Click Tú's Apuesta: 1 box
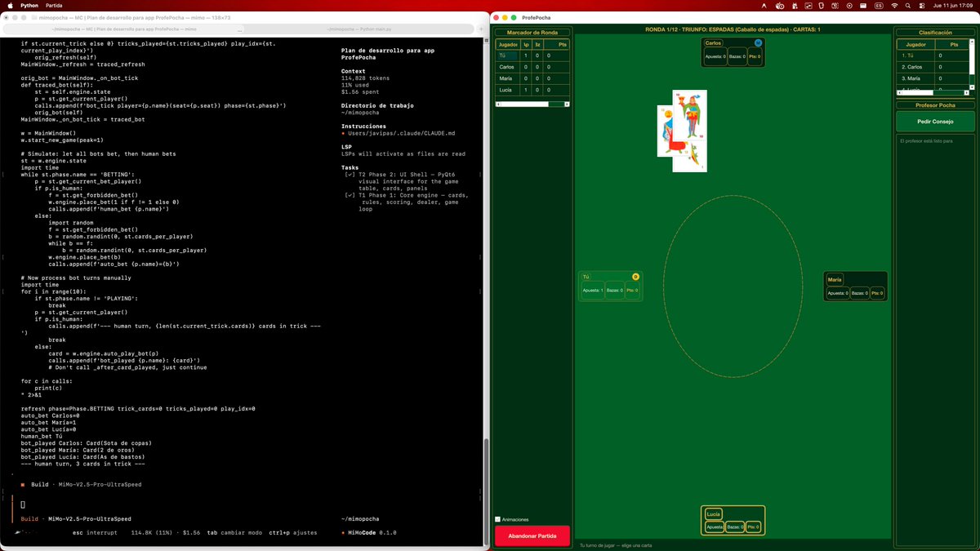This screenshot has height=551, width=980. pos(592,290)
